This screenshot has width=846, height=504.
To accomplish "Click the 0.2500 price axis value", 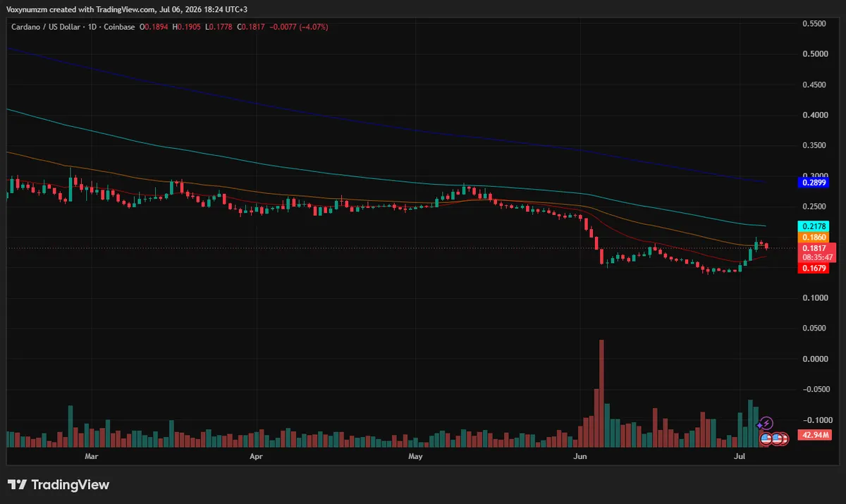I will coord(814,207).
